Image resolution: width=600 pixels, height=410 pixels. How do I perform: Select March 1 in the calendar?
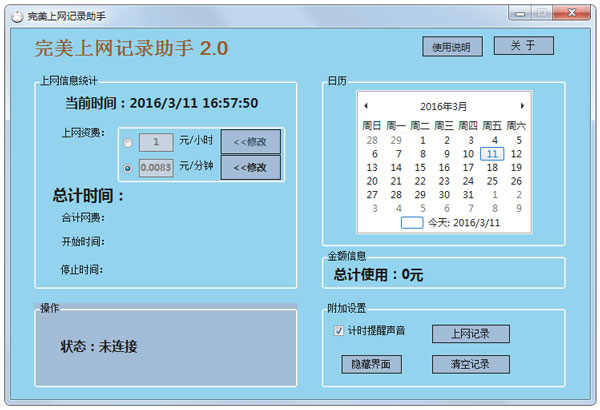pos(423,140)
